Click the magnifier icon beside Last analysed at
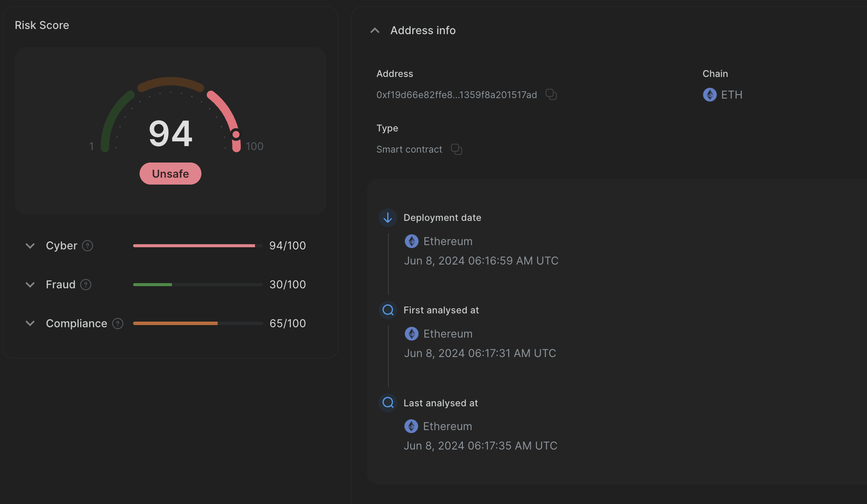The width and height of the screenshot is (867, 504). click(388, 403)
